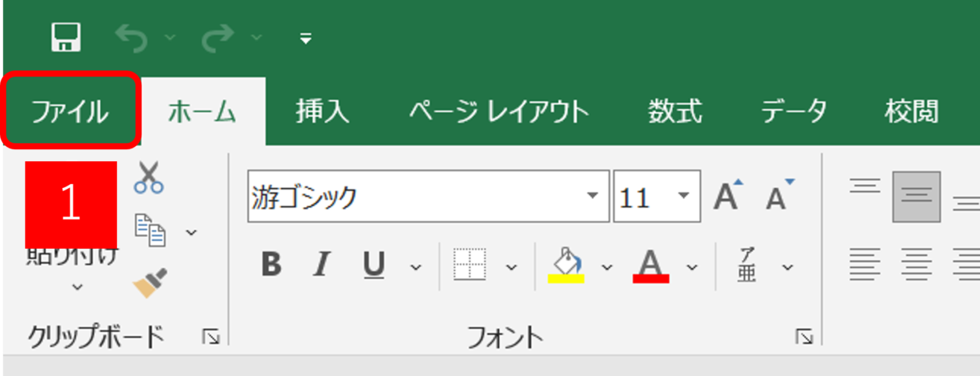Decrease font size with small A
The image size is (980, 376).
click(x=778, y=196)
